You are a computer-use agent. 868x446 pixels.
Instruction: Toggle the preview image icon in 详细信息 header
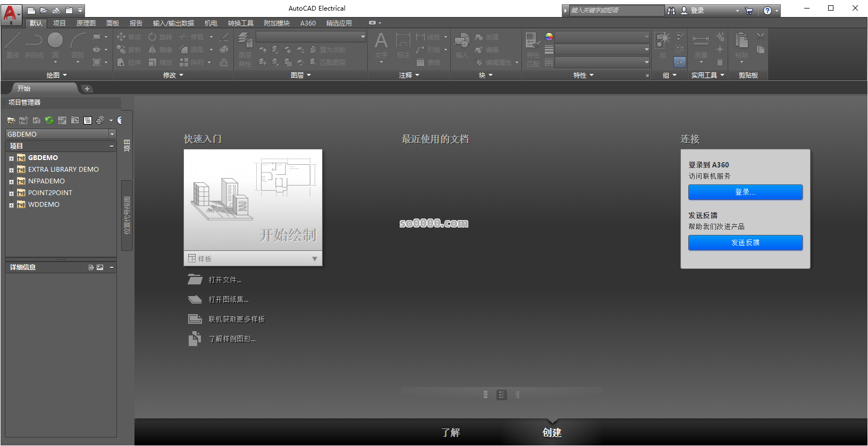[100, 267]
